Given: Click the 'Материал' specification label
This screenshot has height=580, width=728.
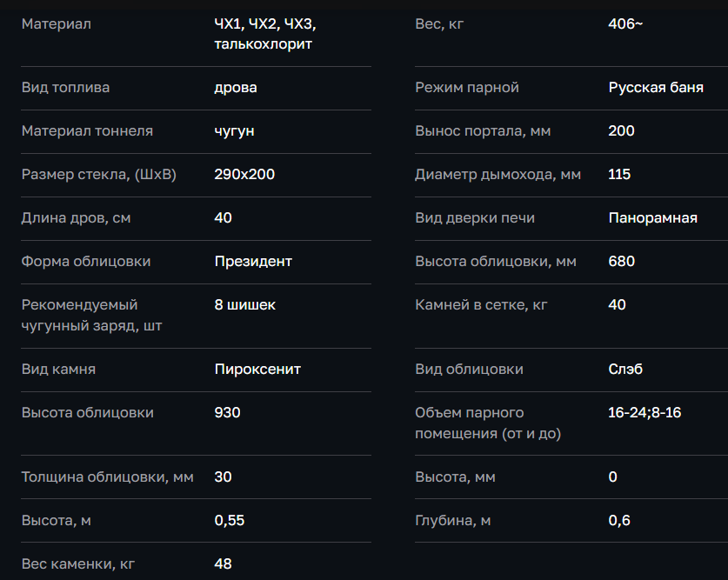Looking at the screenshot, I should [x=56, y=24].
